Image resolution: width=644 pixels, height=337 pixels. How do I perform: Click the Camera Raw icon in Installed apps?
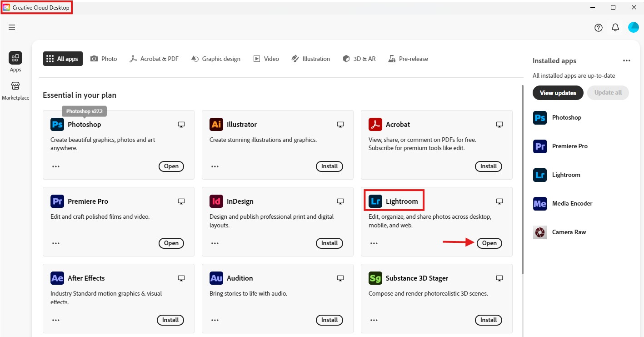click(540, 232)
